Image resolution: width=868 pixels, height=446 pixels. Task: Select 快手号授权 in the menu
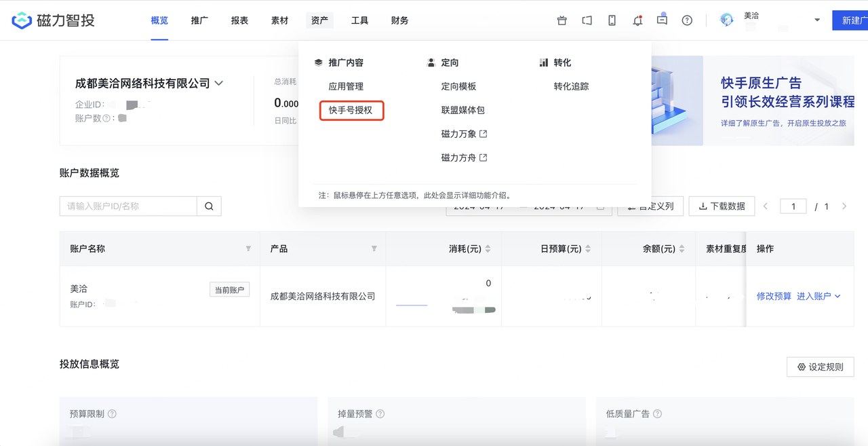click(351, 110)
